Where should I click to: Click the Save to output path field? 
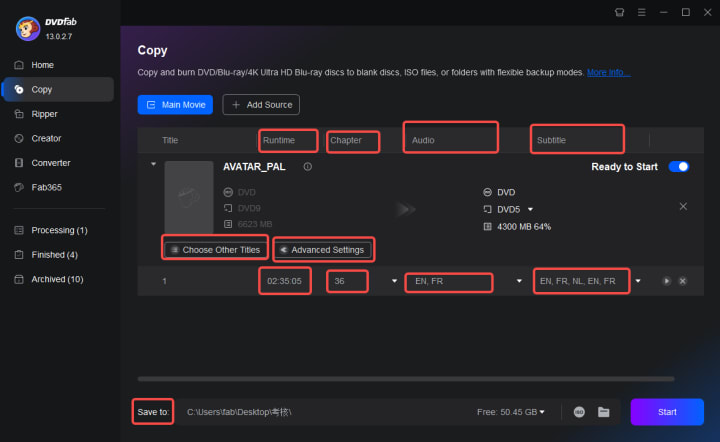tap(321, 412)
